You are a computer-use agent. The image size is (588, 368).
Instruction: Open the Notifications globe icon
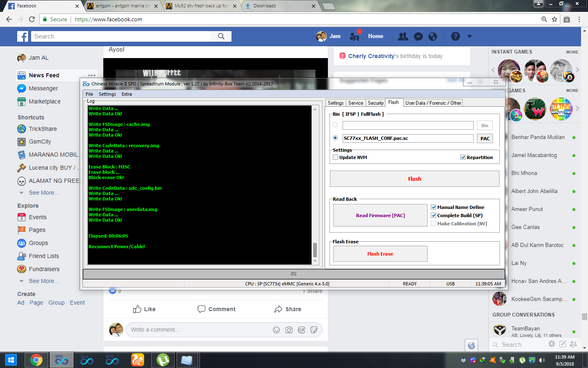(433, 36)
